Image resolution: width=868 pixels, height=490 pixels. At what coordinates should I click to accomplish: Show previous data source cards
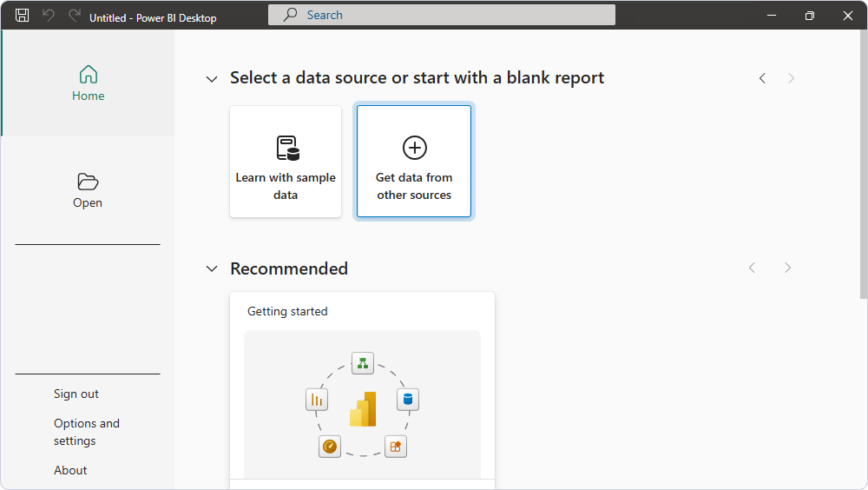pos(762,78)
